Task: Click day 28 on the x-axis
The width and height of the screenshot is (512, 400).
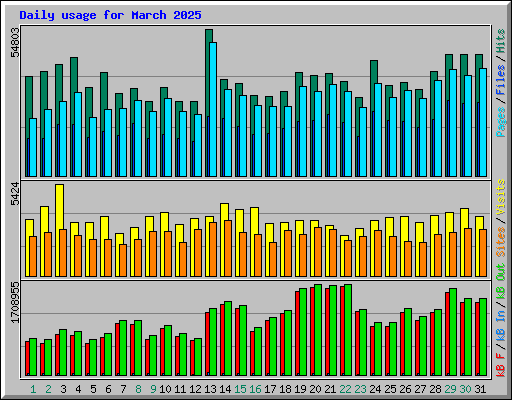Action: [x=435, y=389]
